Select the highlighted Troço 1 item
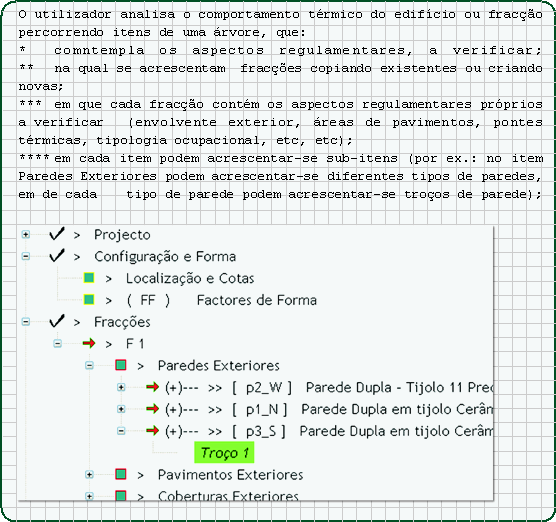Viewport: 556px width, 522px height. 224,452
